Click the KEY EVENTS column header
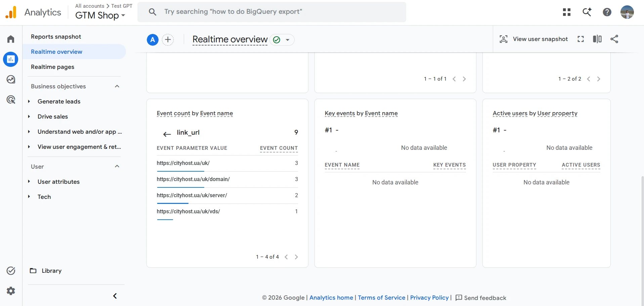 pyautogui.click(x=449, y=165)
